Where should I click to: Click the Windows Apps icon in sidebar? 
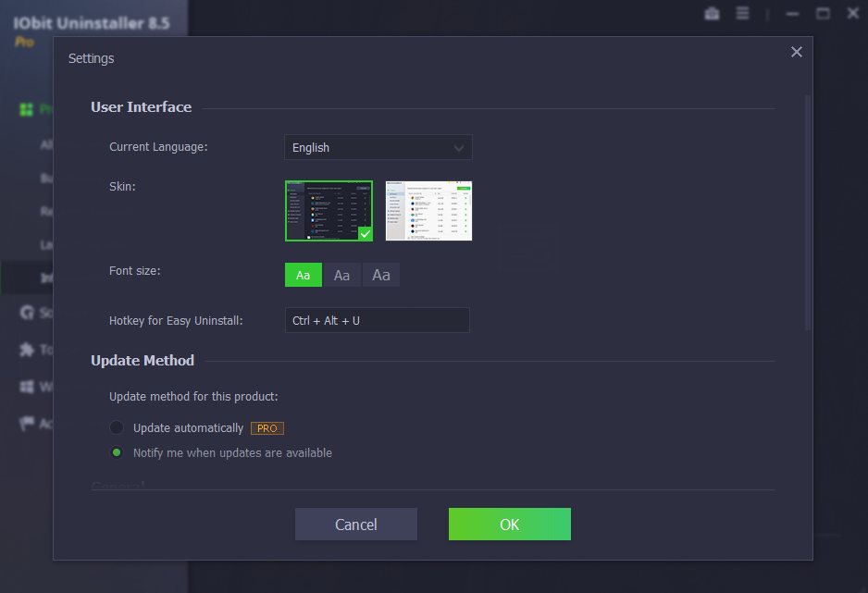(27, 387)
